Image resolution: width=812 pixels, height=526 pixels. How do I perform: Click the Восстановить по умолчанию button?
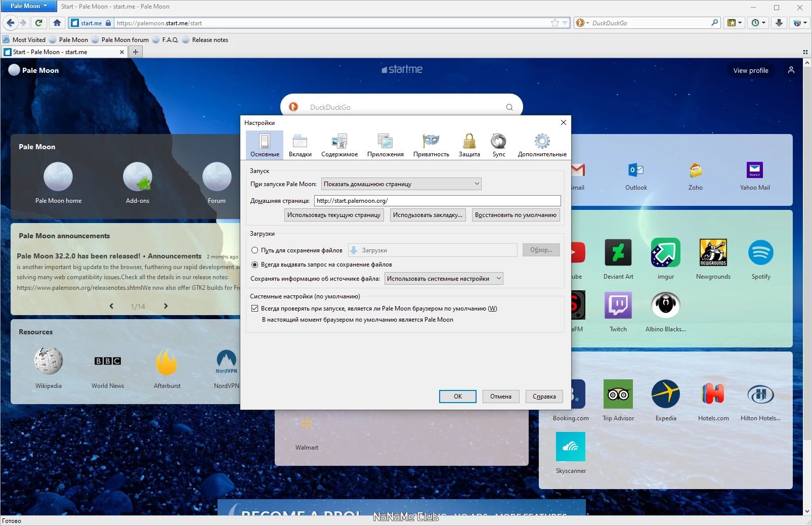coord(516,215)
